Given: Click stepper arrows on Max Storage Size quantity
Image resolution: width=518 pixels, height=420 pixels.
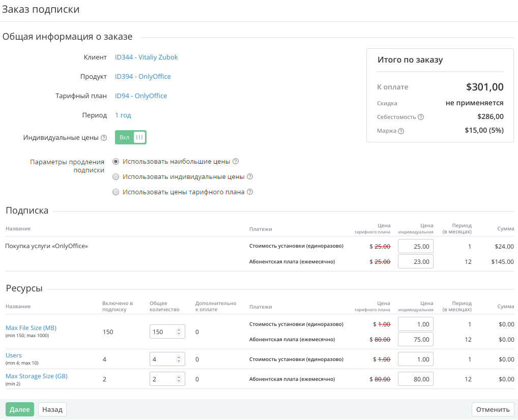Looking at the screenshot, I should click(179, 379).
